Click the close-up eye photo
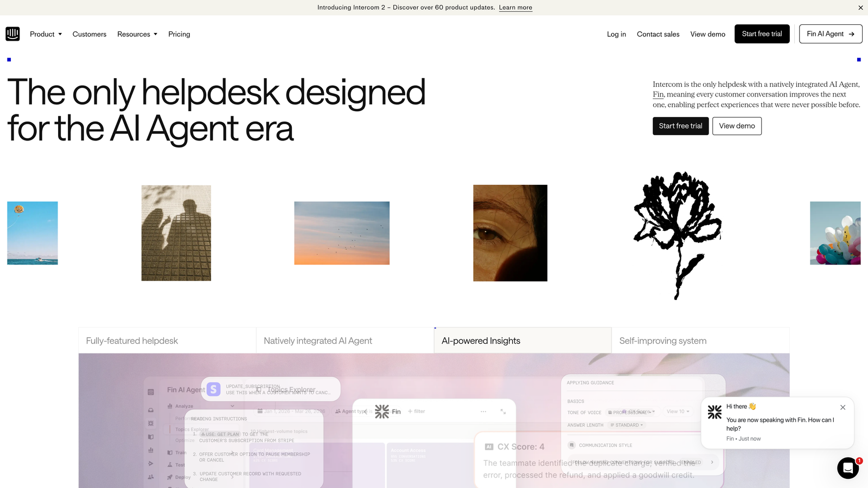The height and width of the screenshot is (488, 868). tap(510, 233)
